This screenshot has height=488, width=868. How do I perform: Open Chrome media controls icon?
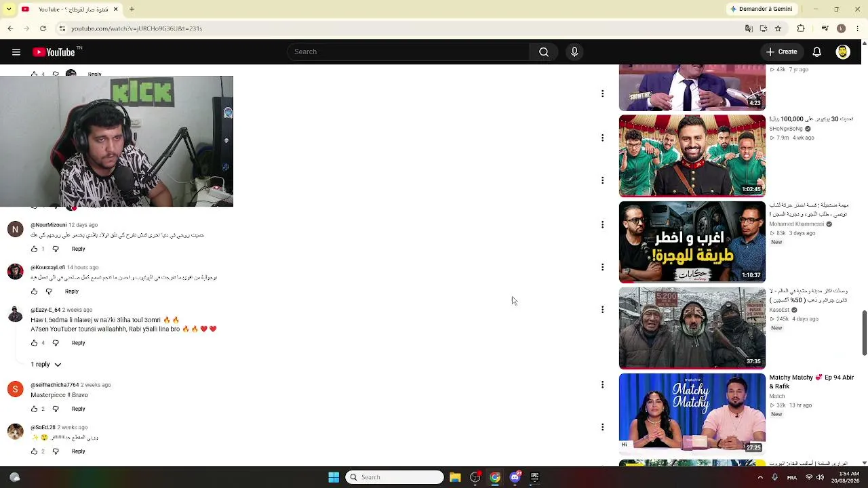(825, 28)
